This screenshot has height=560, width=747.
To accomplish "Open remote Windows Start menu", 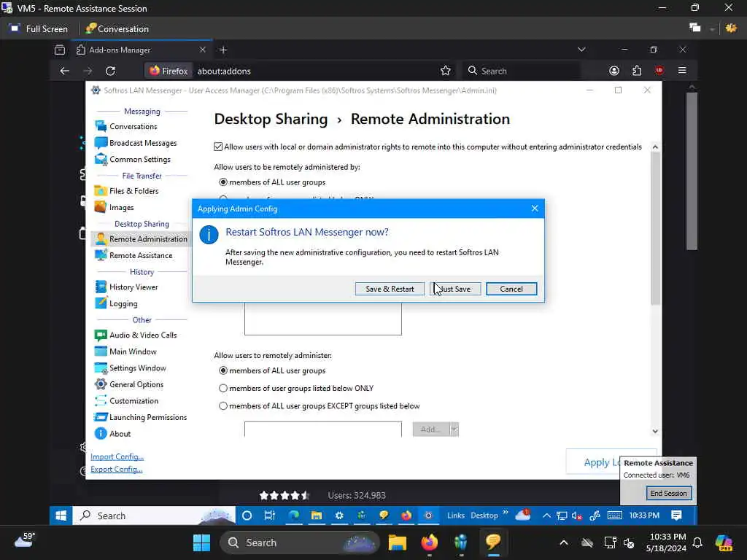I will tap(61, 516).
